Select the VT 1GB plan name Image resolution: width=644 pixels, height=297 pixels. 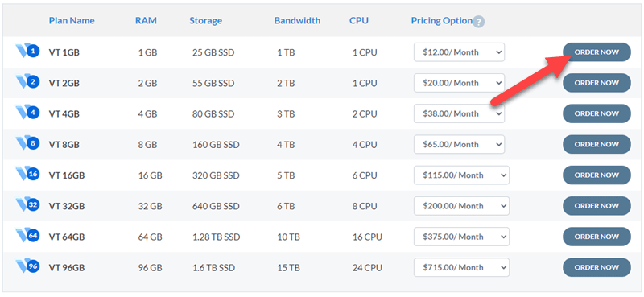[x=64, y=52]
